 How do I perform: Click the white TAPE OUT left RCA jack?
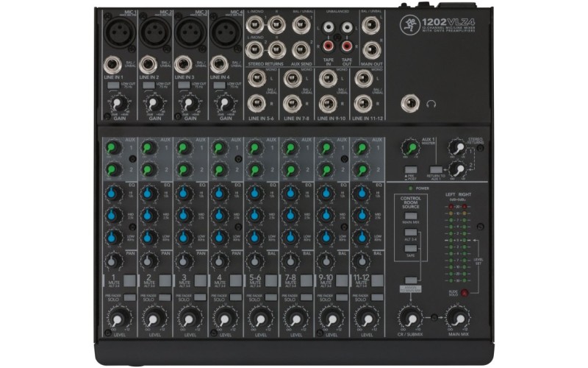(347, 27)
